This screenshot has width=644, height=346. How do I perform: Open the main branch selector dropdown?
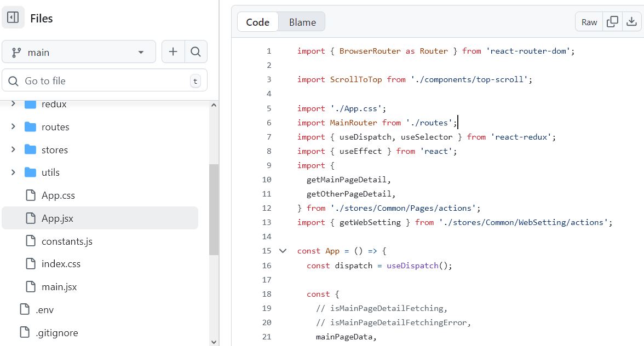78,51
